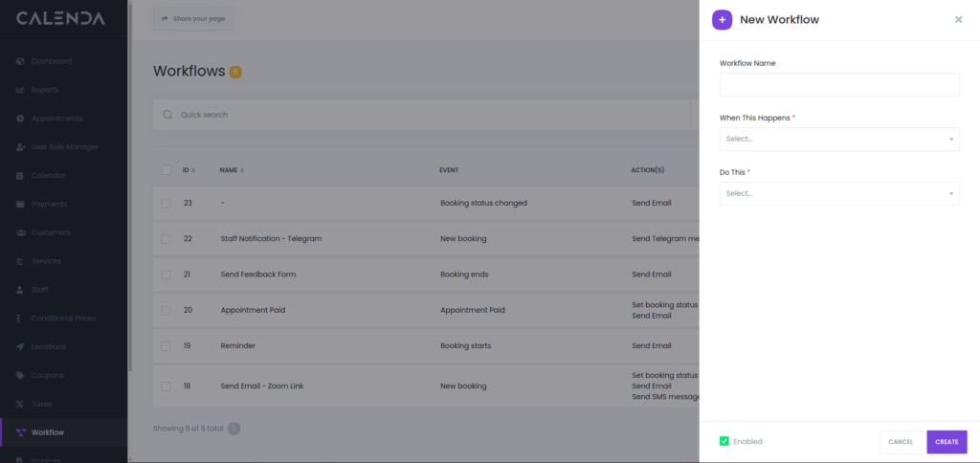Viewport: 980px width, 463px height.
Task: Click the purple plus New Workflow icon
Action: point(722,19)
